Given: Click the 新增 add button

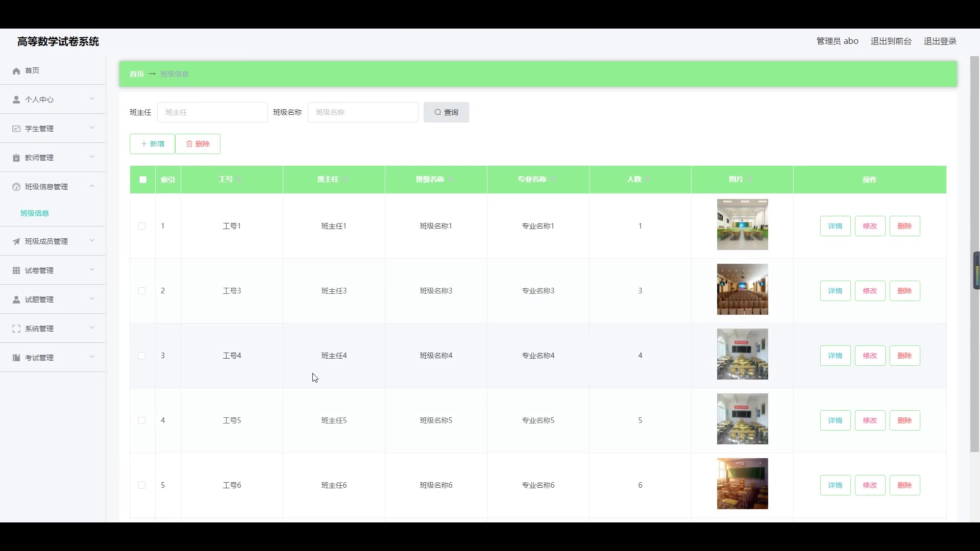Looking at the screenshot, I should pyautogui.click(x=152, y=144).
